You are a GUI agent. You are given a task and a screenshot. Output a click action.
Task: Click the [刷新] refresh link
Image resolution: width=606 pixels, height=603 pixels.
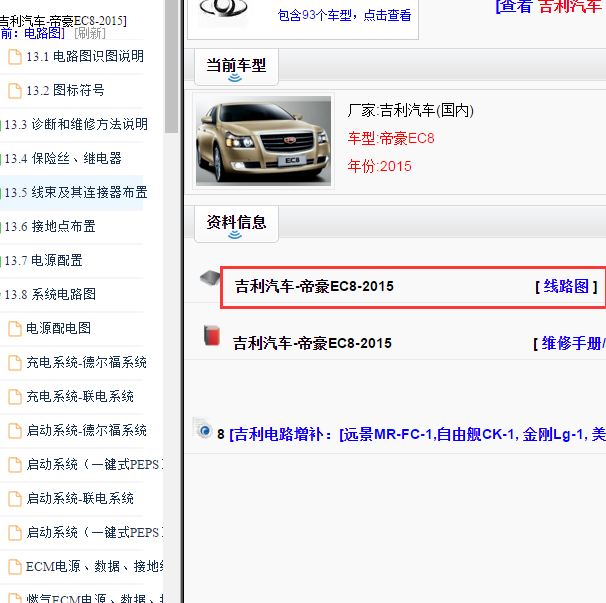point(90,33)
